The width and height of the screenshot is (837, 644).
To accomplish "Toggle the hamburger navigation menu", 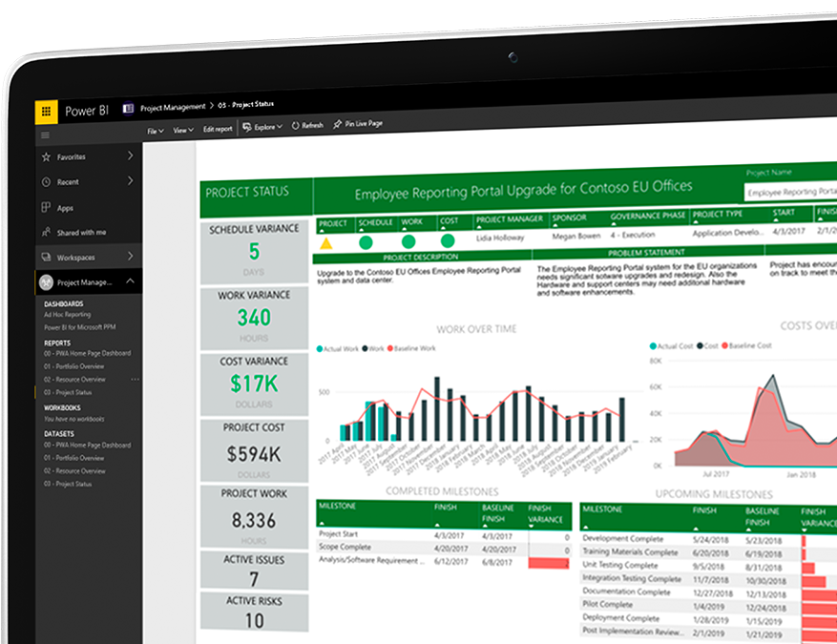I will coord(46,135).
